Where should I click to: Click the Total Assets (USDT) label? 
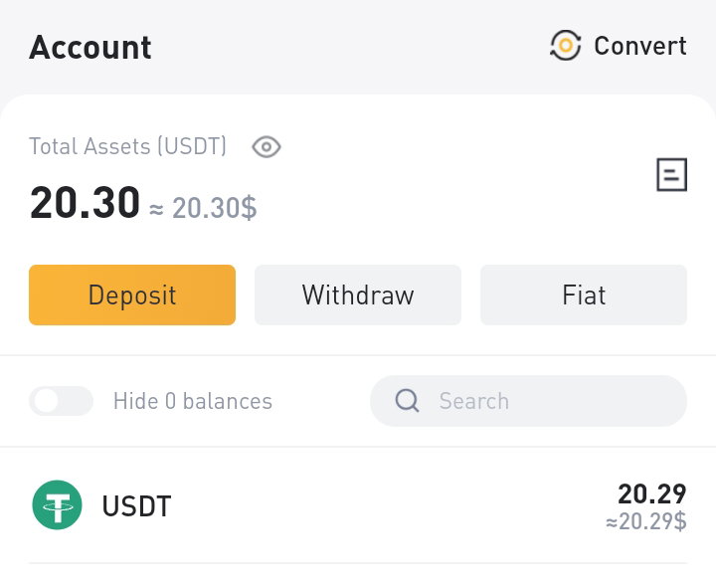[x=128, y=146]
